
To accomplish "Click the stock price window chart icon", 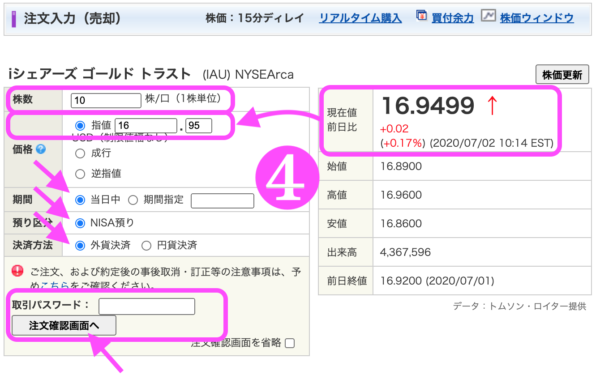I will (x=488, y=16).
